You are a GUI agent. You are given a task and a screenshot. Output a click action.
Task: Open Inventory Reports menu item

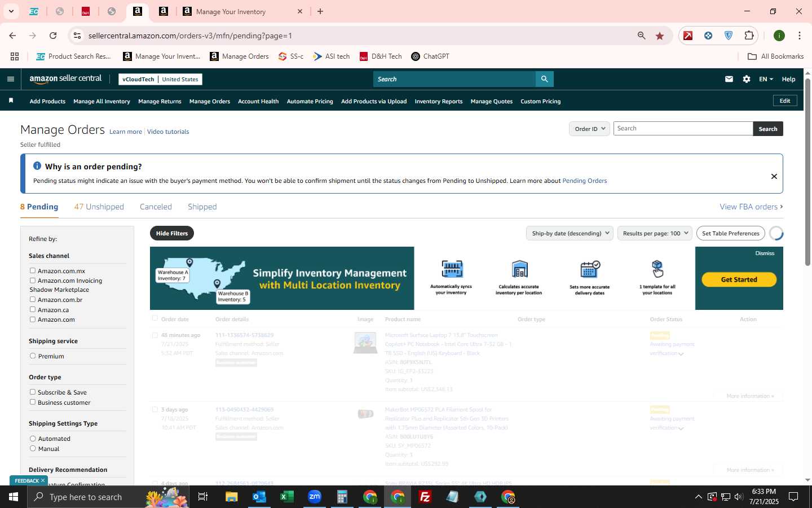pos(438,102)
